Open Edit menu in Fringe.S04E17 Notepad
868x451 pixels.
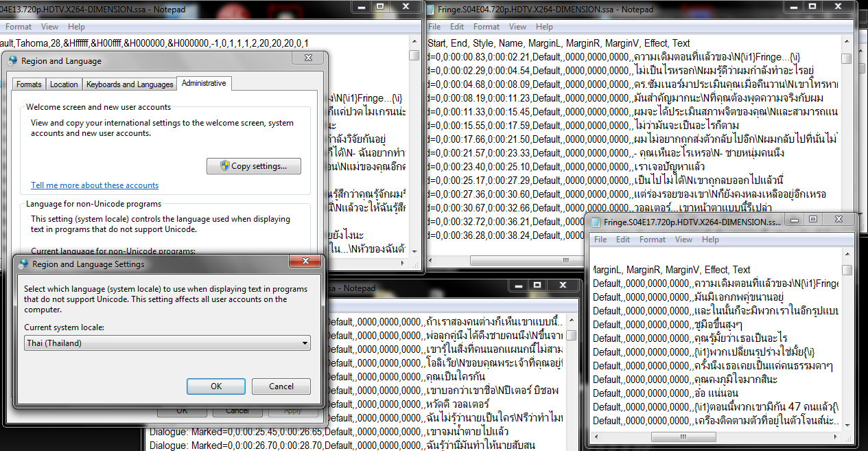pyautogui.click(x=623, y=240)
